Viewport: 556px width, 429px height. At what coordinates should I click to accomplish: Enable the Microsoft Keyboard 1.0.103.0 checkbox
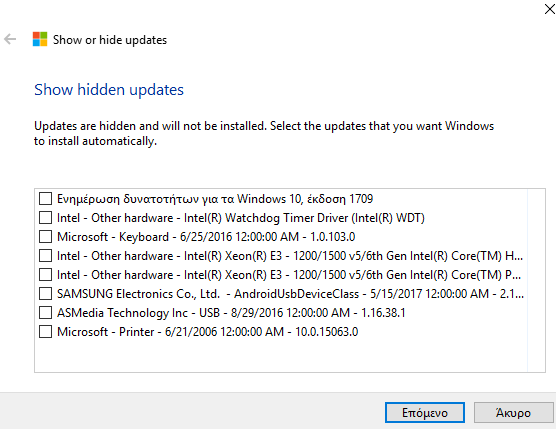pos(45,236)
